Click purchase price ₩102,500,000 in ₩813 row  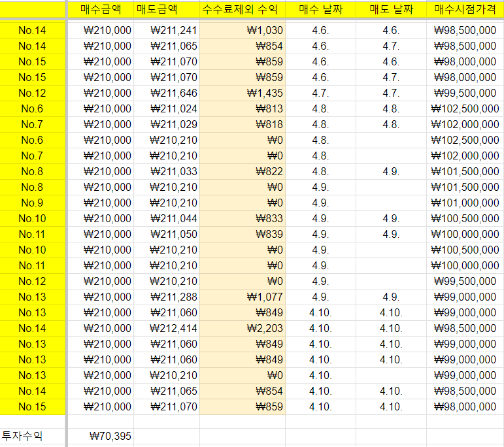tap(465, 109)
